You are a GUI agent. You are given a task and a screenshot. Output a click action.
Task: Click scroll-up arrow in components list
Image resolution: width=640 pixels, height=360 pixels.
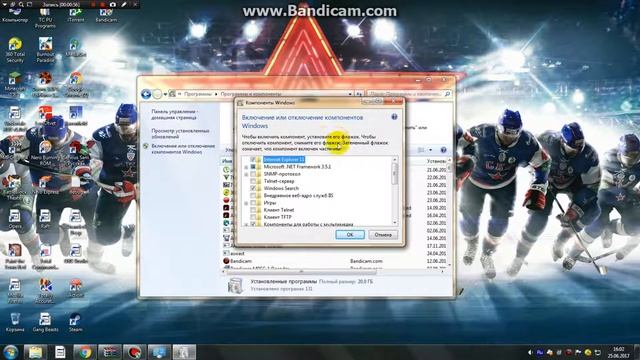pos(395,159)
